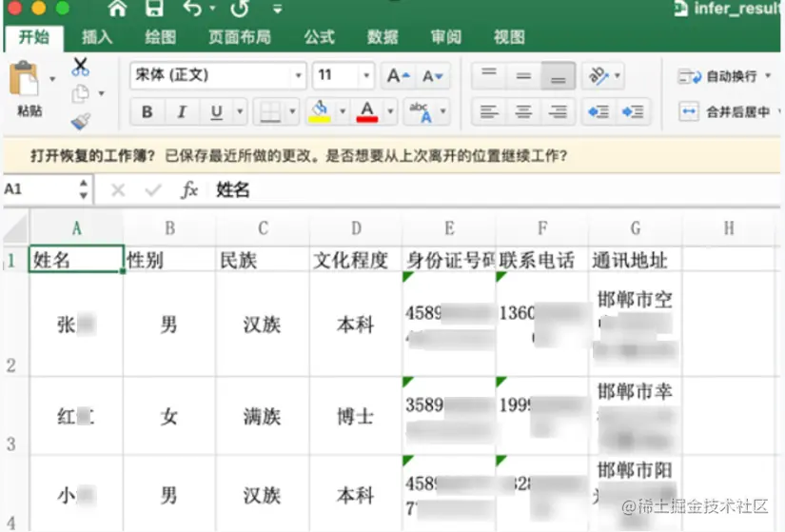
Task: Cancel formula entry with X
Action: (118, 189)
